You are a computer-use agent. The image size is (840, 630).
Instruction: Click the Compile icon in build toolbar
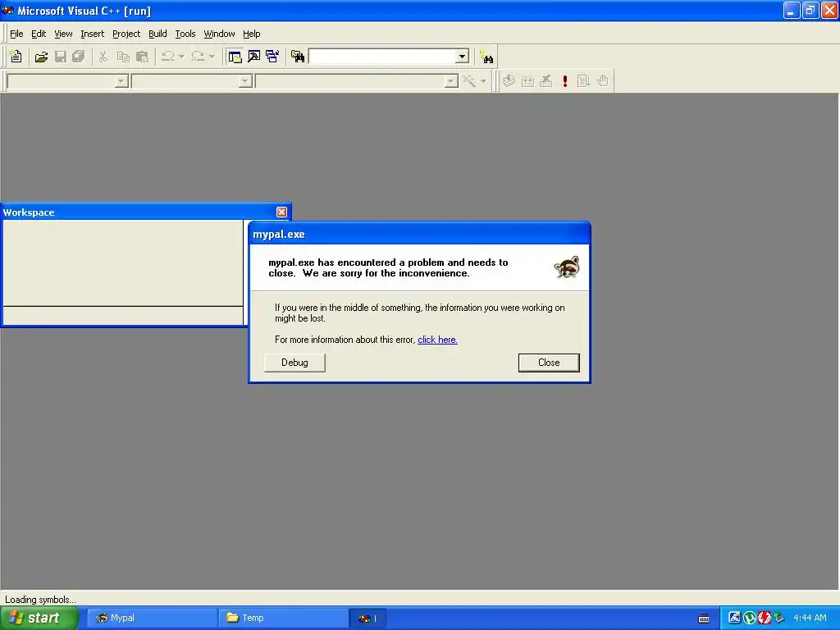[509, 81]
